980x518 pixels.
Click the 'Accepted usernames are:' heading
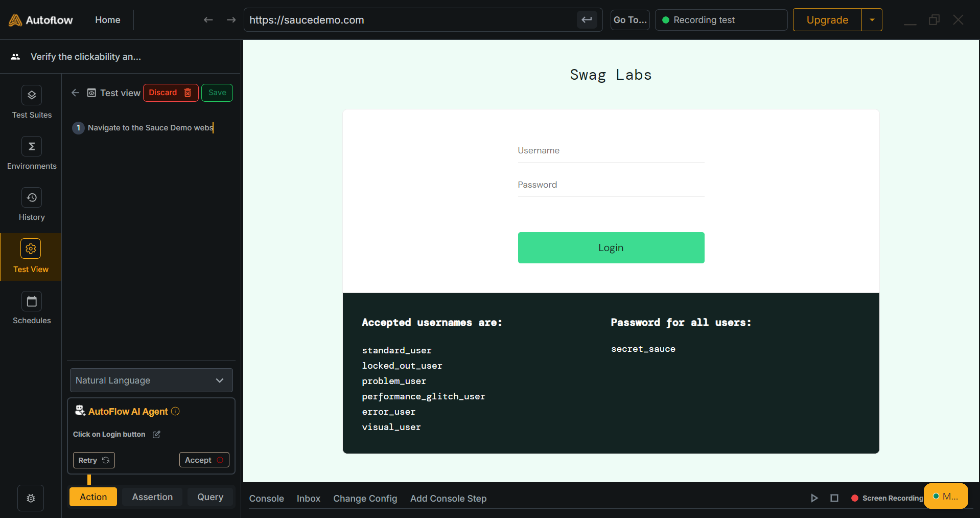[432, 323]
